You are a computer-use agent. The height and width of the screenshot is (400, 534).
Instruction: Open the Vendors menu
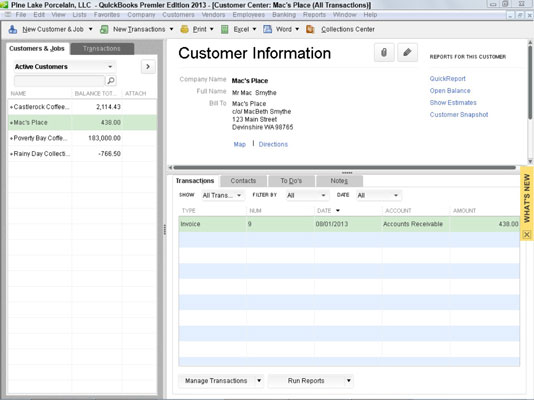(x=213, y=15)
